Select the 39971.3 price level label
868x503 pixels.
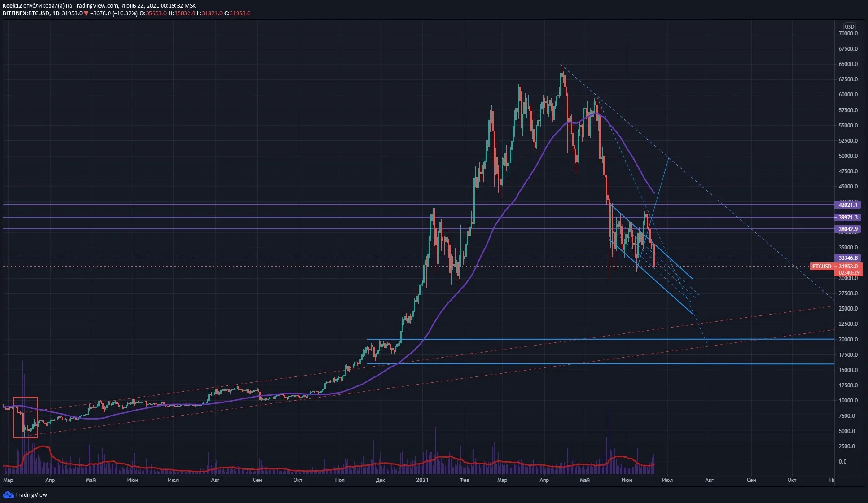pyautogui.click(x=848, y=217)
